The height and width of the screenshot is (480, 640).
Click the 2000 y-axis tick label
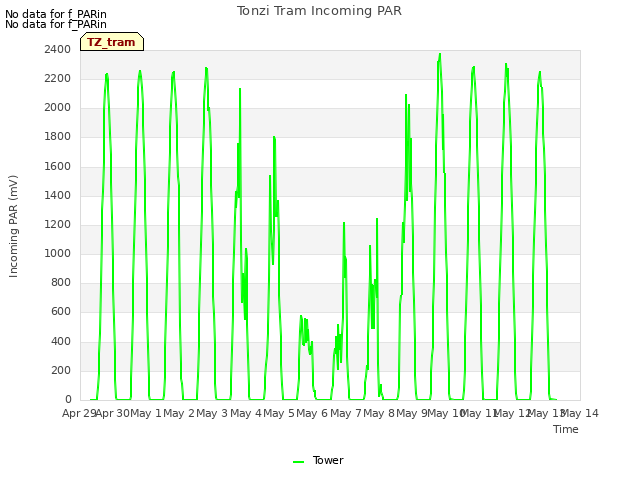point(58,107)
